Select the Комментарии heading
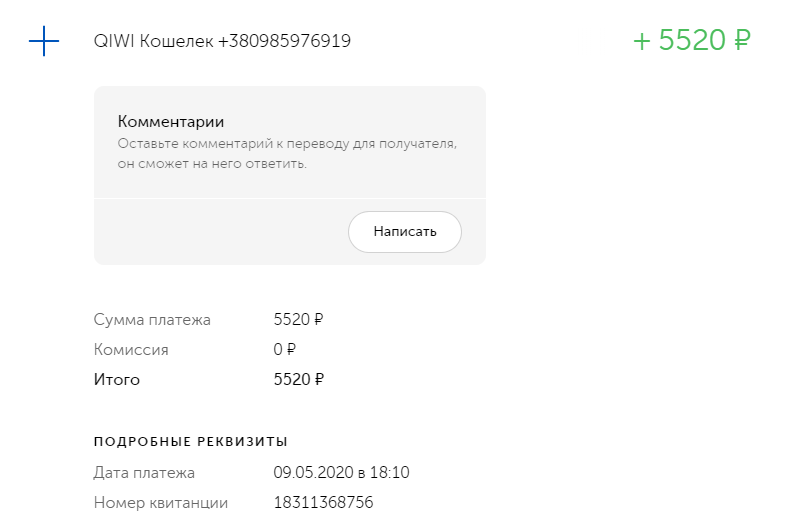 [x=171, y=122]
